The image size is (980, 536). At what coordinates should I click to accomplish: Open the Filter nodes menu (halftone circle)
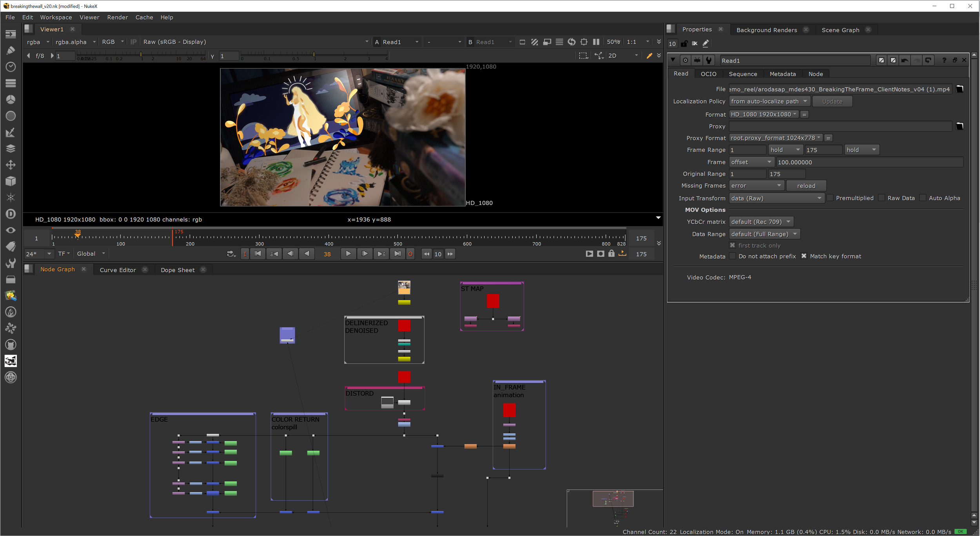pos(11,116)
